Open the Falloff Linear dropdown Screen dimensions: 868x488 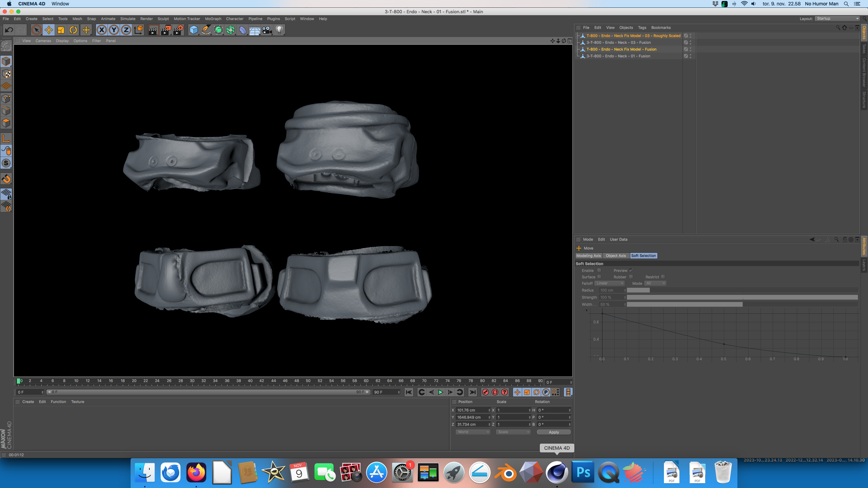coord(610,283)
